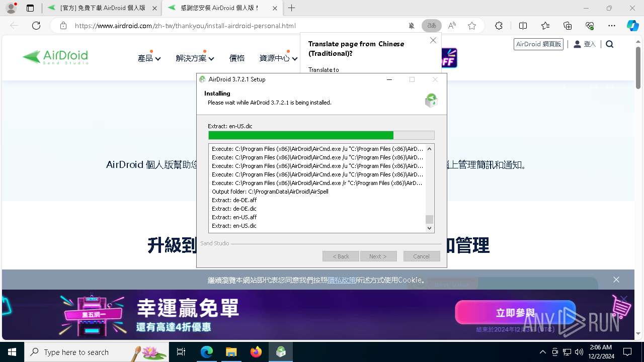The image size is (644, 362).
Task: Click the Cancel button in setup
Action: [x=422, y=256]
